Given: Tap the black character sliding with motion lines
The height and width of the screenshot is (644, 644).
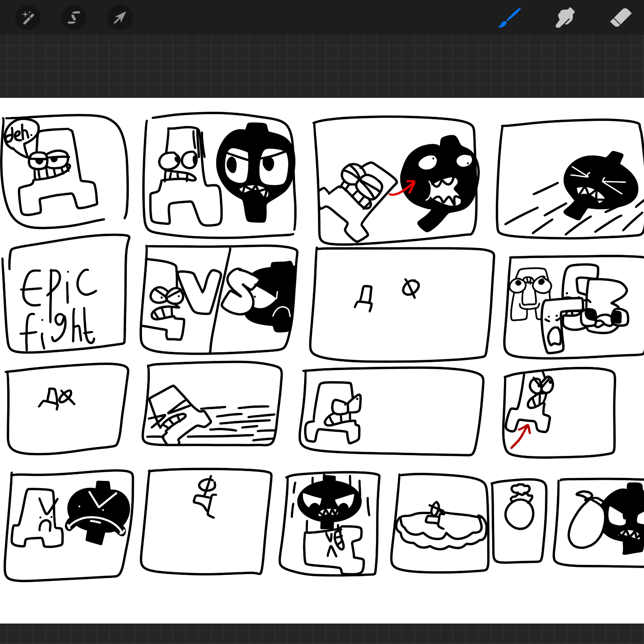Looking at the screenshot, I should tap(596, 184).
